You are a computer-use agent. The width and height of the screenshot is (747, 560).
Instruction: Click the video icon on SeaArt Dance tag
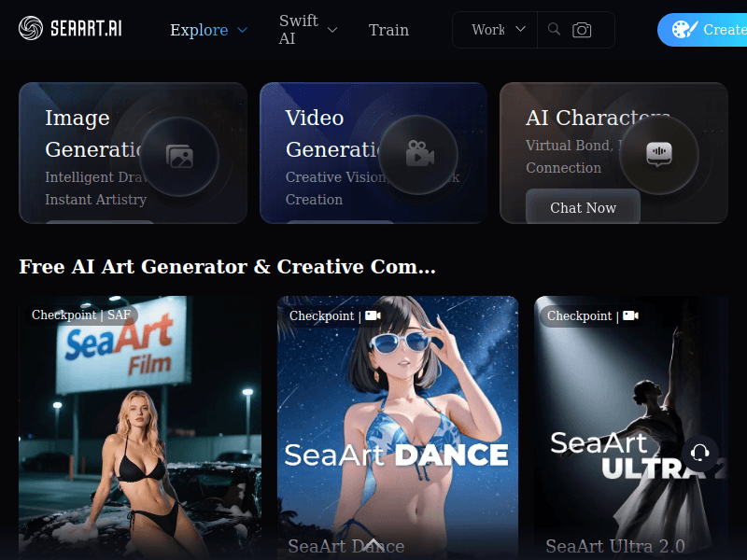[x=373, y=315]
